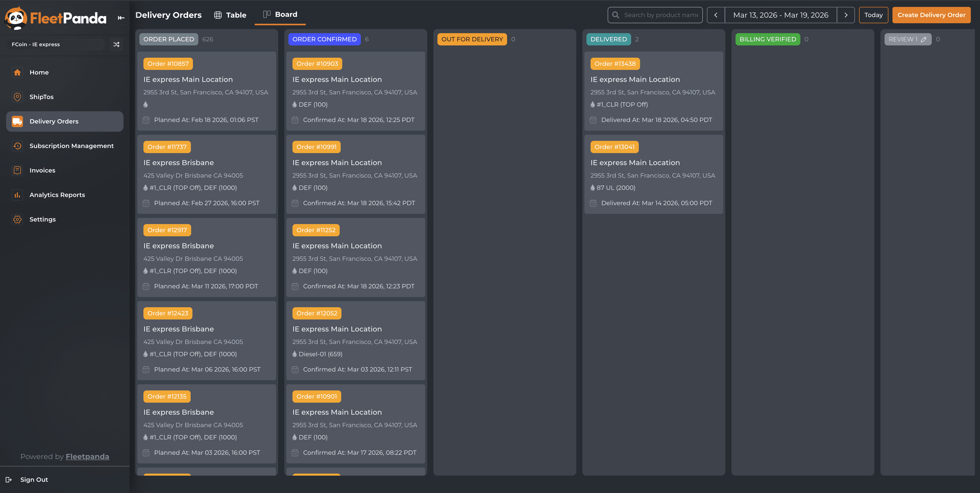Viewport: 980px width, 493px height.
Task: Go to previous date range with left chevron
Action: pos(716,15)
